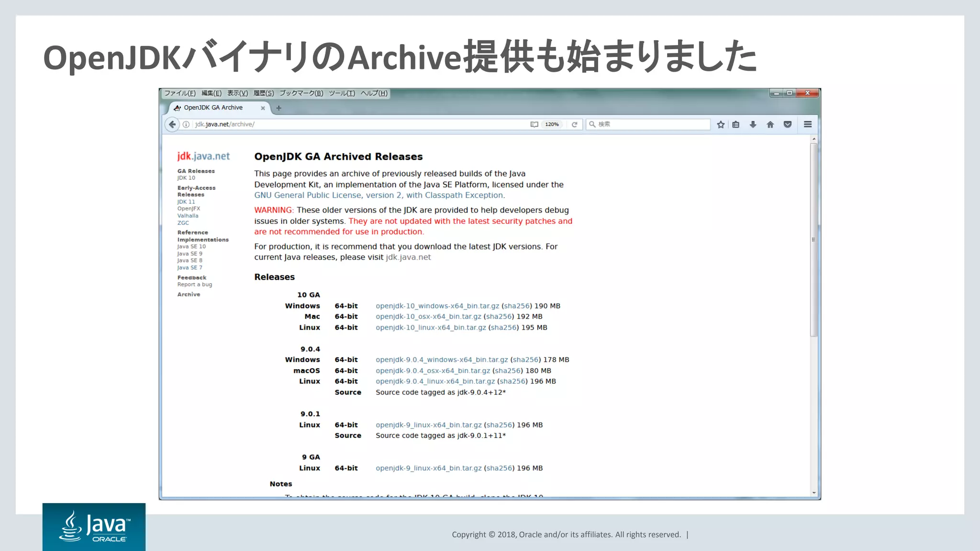
Task: Click 'Source code tagged as jdk-9.0.4+12*' text
Action: [x=441, y=392]
